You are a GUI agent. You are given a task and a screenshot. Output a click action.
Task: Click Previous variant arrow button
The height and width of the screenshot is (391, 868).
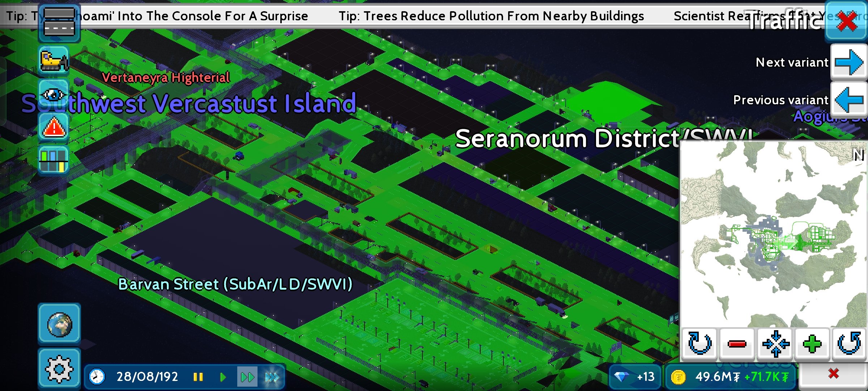(x=848, y=100)
